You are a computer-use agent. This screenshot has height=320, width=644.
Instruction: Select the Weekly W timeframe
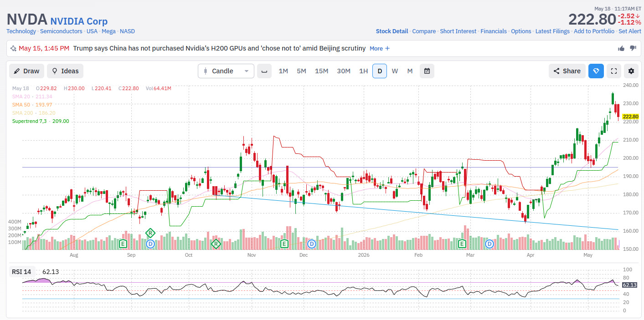pyautogui.click(x=395, y=71)
